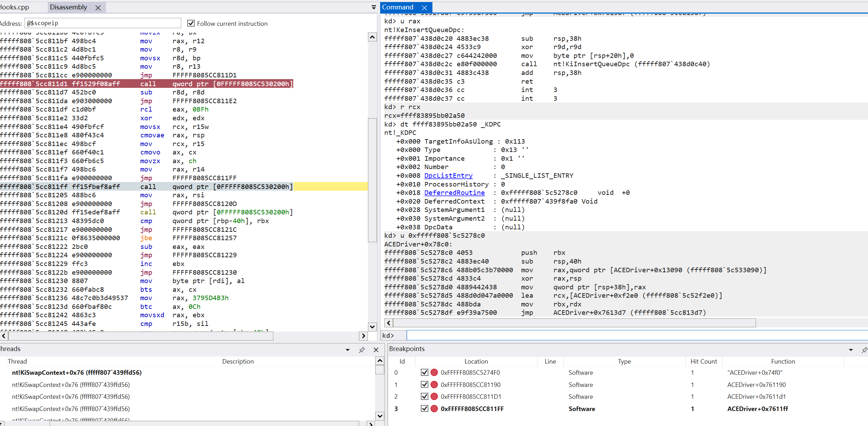Click red breakpoint icon for breakpoint 0

click(434, 372)
